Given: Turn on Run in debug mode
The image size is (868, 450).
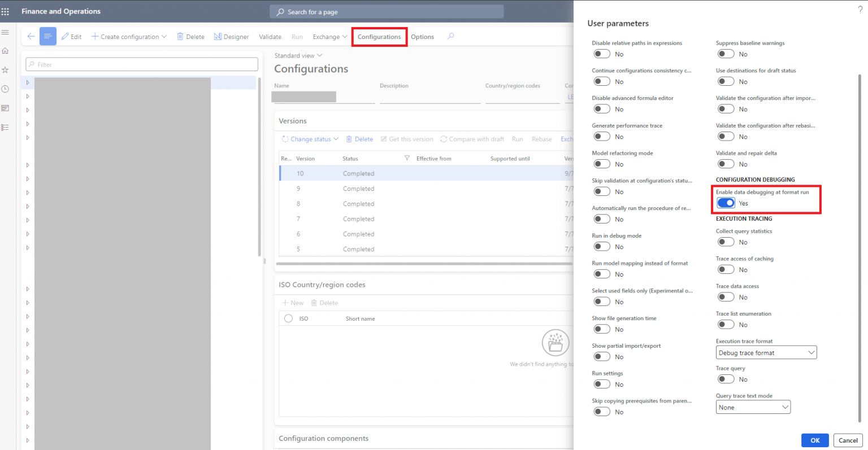Looking at the screenshot, I should point(602,246).
